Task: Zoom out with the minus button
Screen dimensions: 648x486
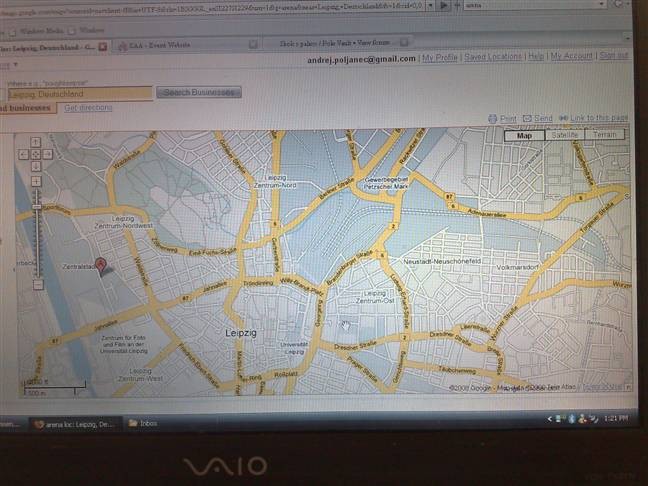Action: tap(38, 284)
